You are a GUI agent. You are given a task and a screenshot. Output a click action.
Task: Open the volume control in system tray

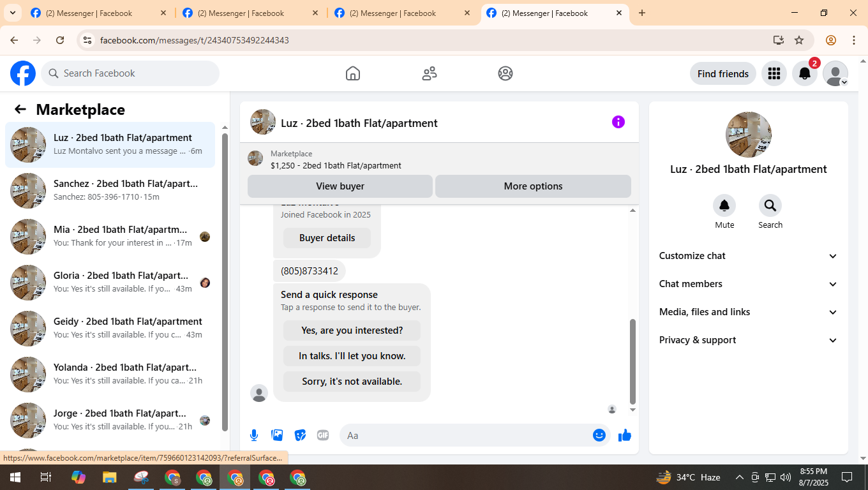click(786, 477)
